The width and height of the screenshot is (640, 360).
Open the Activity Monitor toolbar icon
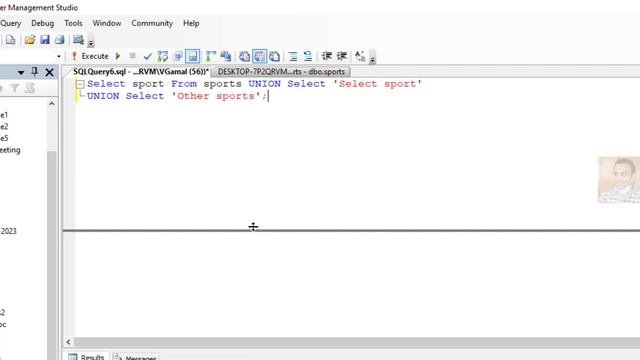pos(78,40)
